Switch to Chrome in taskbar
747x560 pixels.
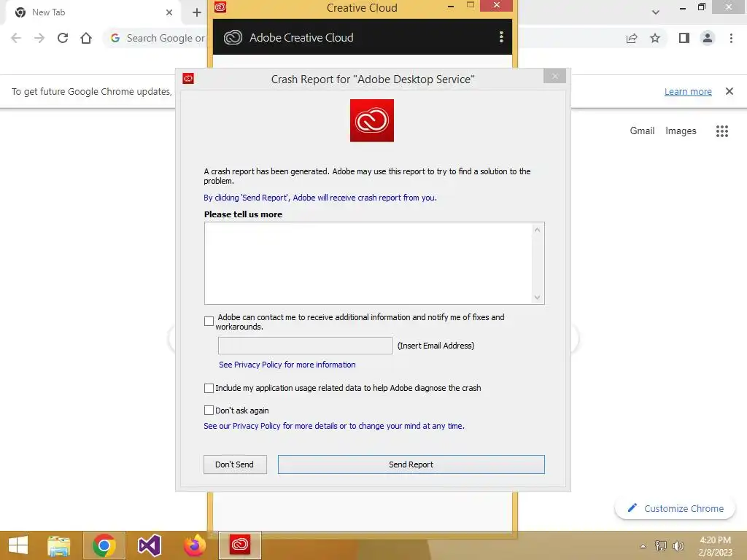pyautogui.click(x=104, y=545)
